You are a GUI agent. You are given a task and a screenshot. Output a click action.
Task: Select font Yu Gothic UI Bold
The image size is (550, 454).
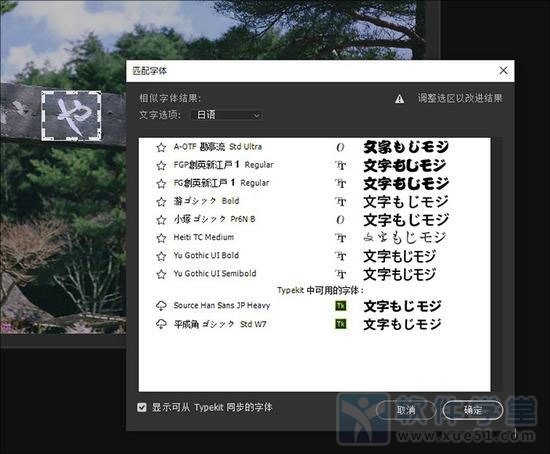[206, 256]
